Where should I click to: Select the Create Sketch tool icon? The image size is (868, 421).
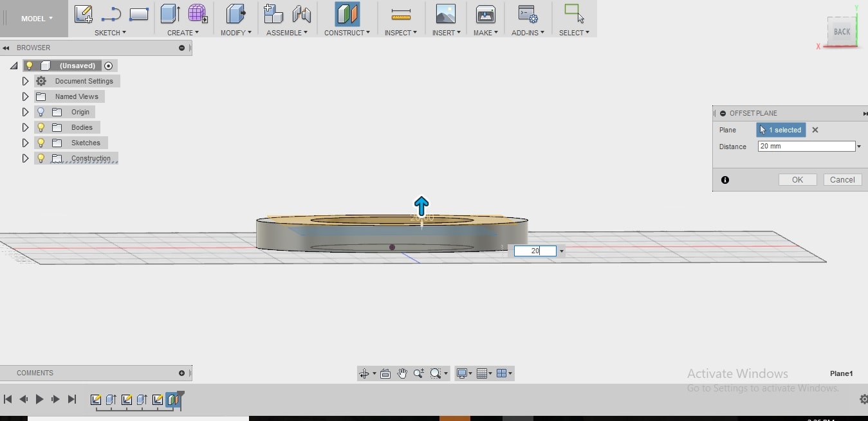click(84, 14)
